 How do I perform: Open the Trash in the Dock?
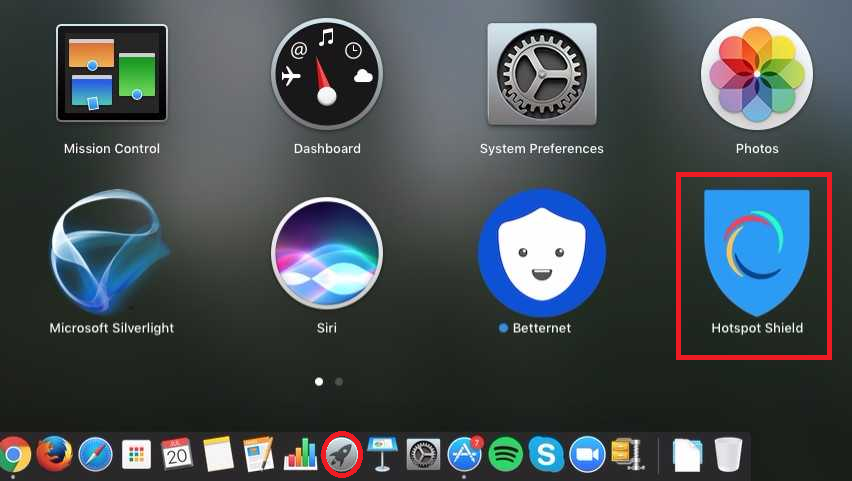click(x=728, y=454)
